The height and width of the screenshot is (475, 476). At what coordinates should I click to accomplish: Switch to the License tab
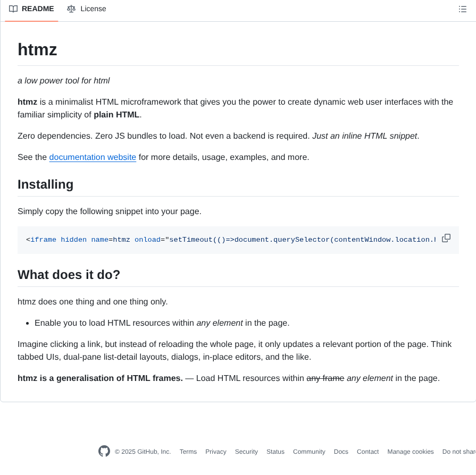point(87,9)
